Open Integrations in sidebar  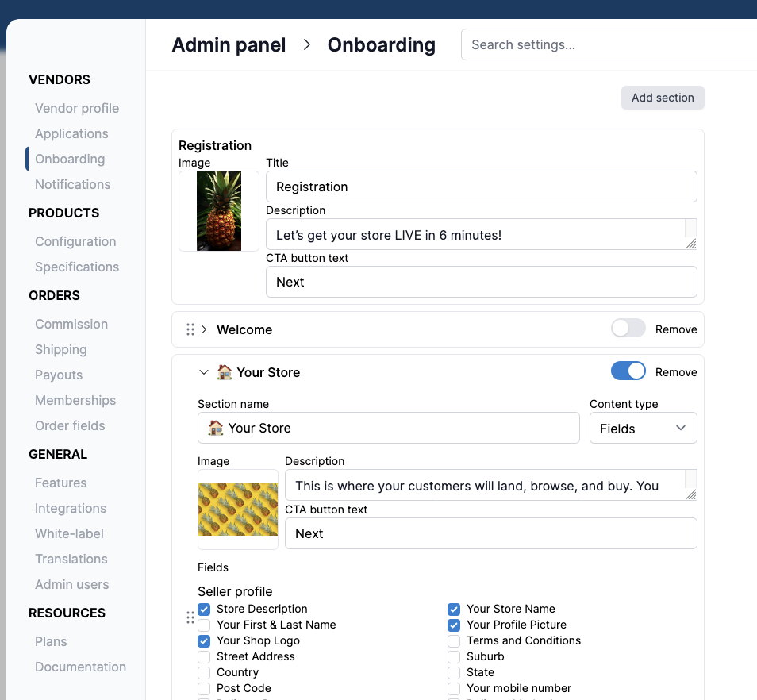point(71,509)
